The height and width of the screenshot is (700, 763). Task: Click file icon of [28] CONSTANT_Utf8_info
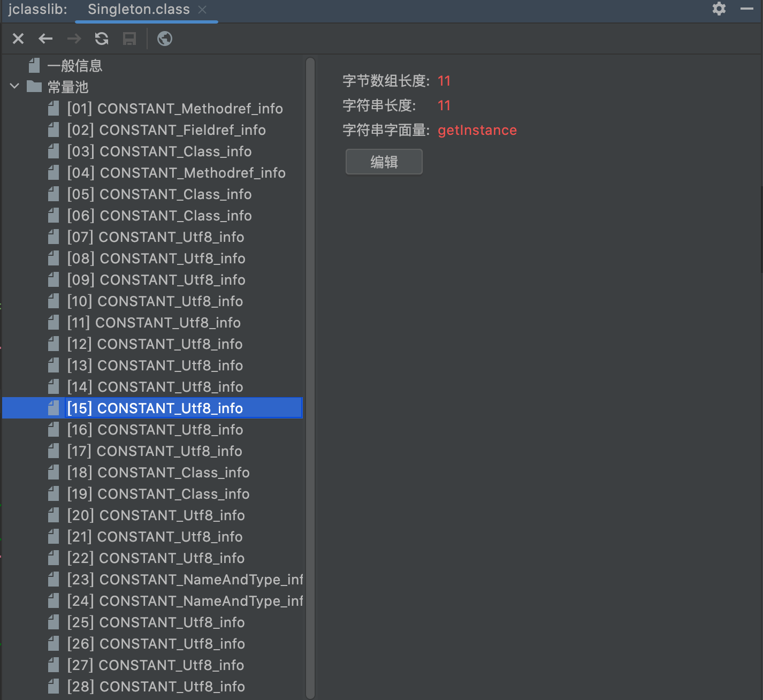point(54,687)
